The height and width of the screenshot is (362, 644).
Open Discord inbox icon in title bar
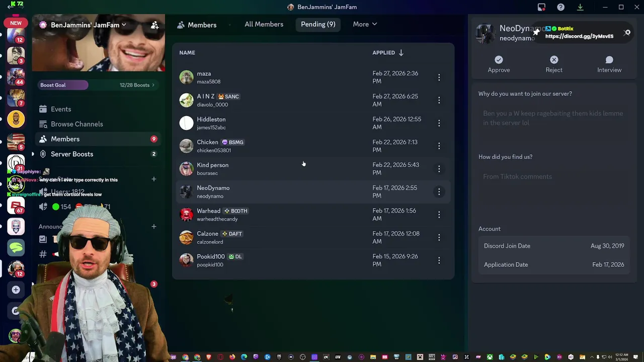point(541,7)
